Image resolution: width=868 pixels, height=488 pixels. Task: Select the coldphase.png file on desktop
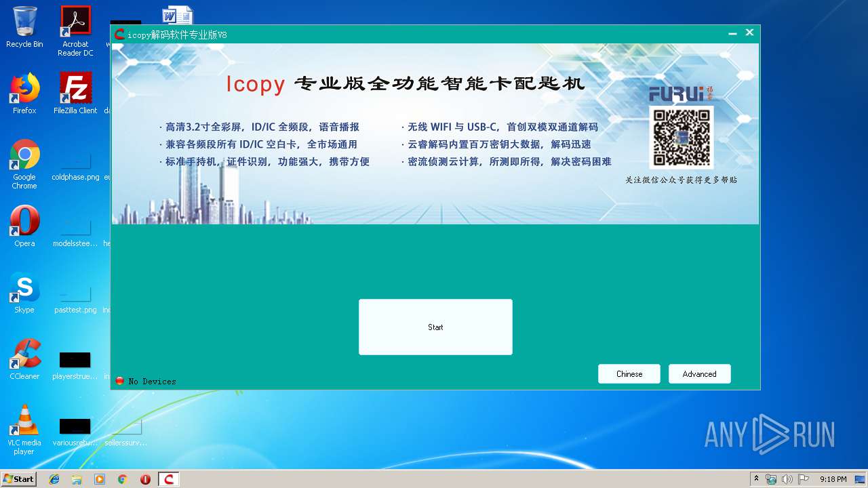coord(75,167)
